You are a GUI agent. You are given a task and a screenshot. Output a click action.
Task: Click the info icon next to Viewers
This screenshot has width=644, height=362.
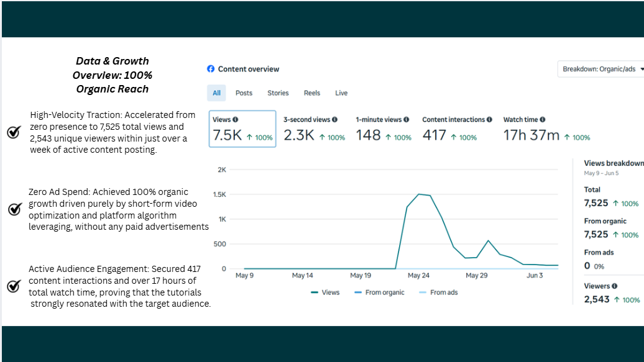pos(614,286)
